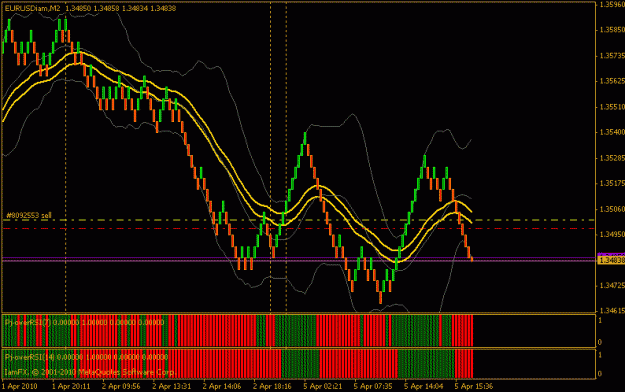Viewport: 625px width, 392px height.
Task: Click the 2 Apr 13:31 time label
Action: [x=171, y=386]
